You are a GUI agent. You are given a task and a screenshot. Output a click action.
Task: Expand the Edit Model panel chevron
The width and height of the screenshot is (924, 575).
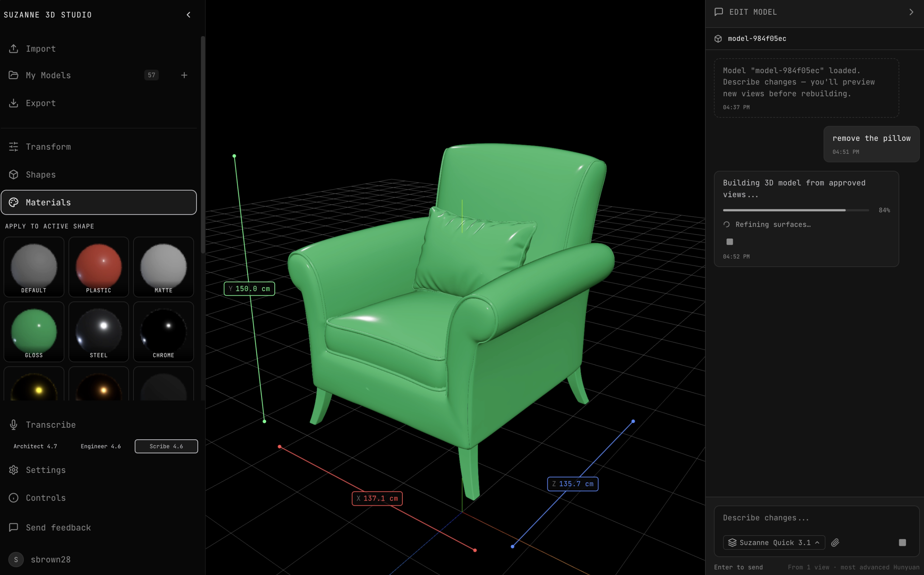coord(911,12)
